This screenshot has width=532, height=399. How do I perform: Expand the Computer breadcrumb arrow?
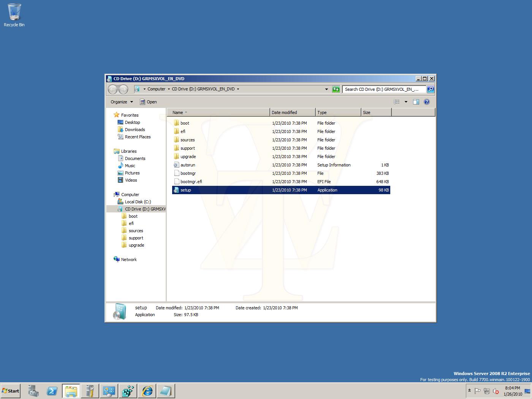tap(169, 89)
